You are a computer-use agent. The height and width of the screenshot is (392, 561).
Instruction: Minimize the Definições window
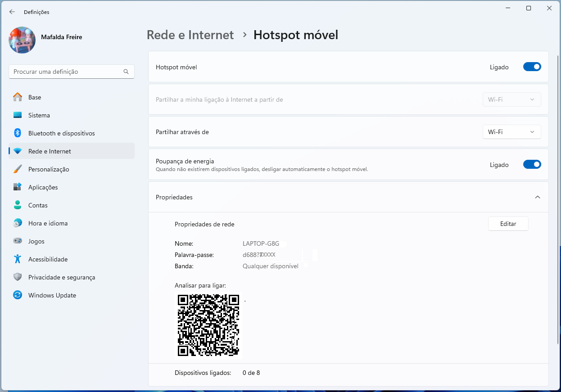(508, 8)
